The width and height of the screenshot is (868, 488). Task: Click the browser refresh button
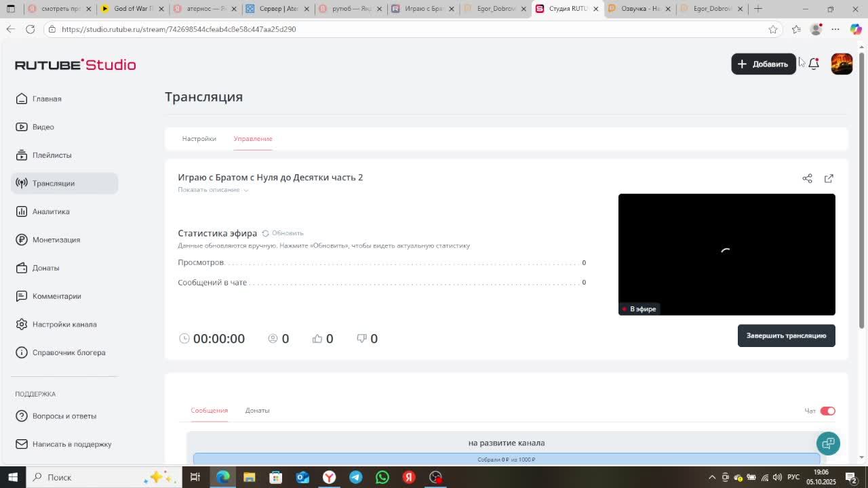click(30, 29)
